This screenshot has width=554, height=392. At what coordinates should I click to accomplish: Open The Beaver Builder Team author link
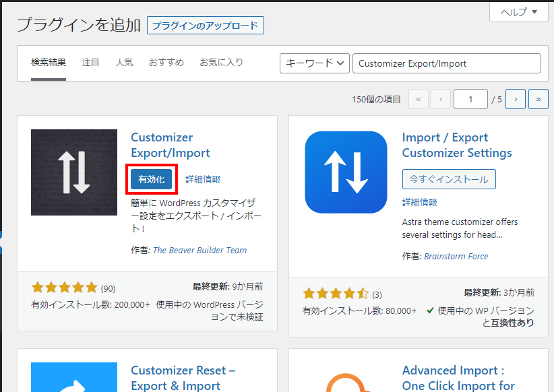(199, 250)
